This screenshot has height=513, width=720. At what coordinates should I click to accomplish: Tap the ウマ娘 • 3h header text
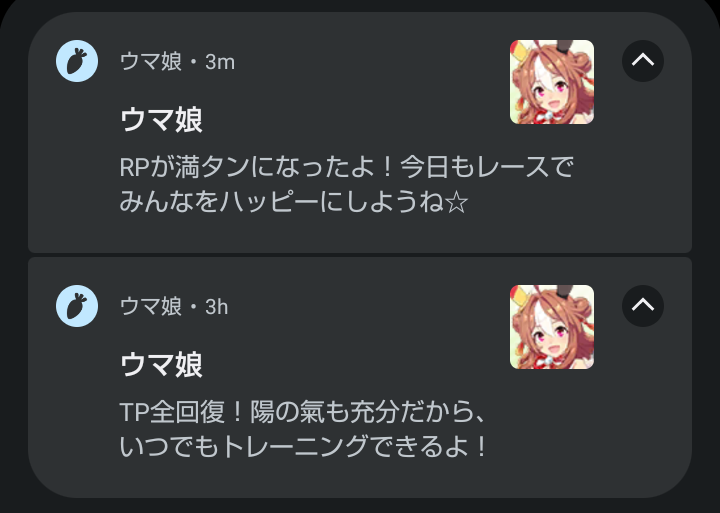pyautogui.click(x=174, y=306)
